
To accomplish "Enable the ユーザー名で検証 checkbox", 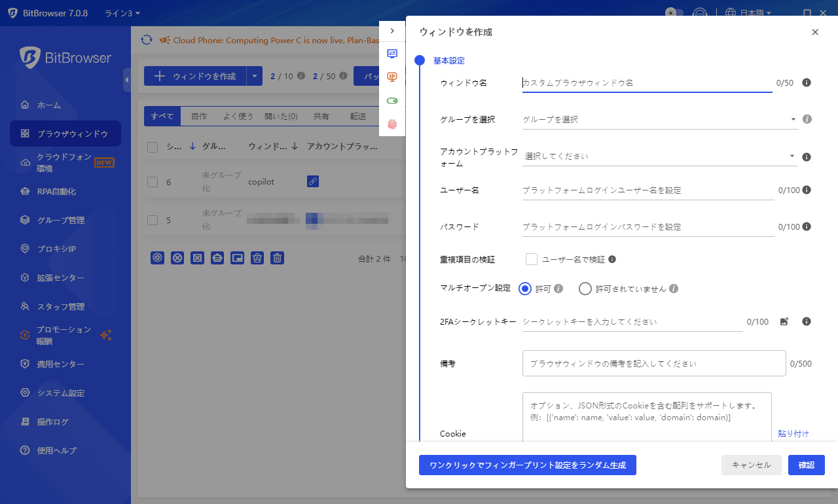I will (x=531, y=259).
